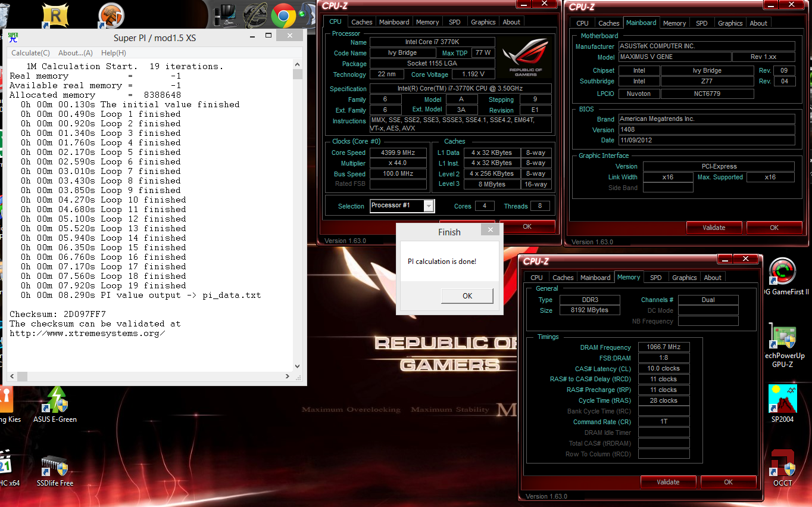Image resolution: width=812 pixels, height=507 pixels.
Task: Open Help(H) menu in Super PI
Action: point(113,53)
